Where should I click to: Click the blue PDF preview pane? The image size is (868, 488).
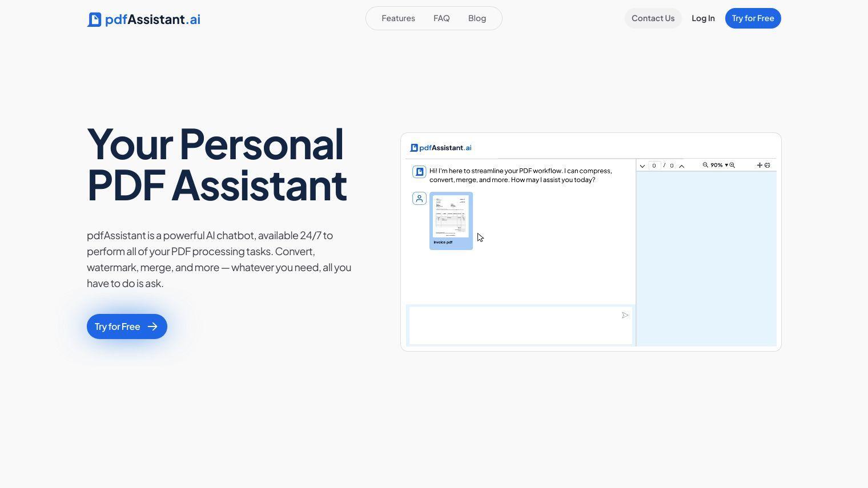coord(706,259)
